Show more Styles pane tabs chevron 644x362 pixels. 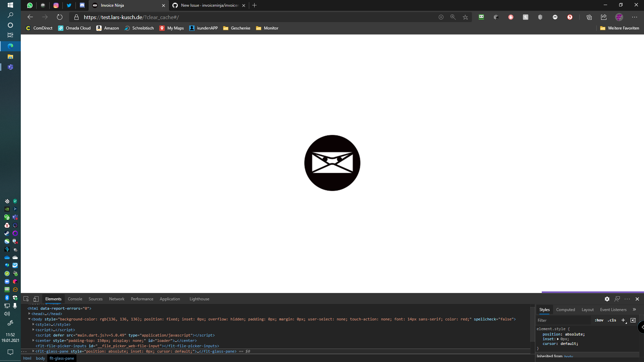634,309
